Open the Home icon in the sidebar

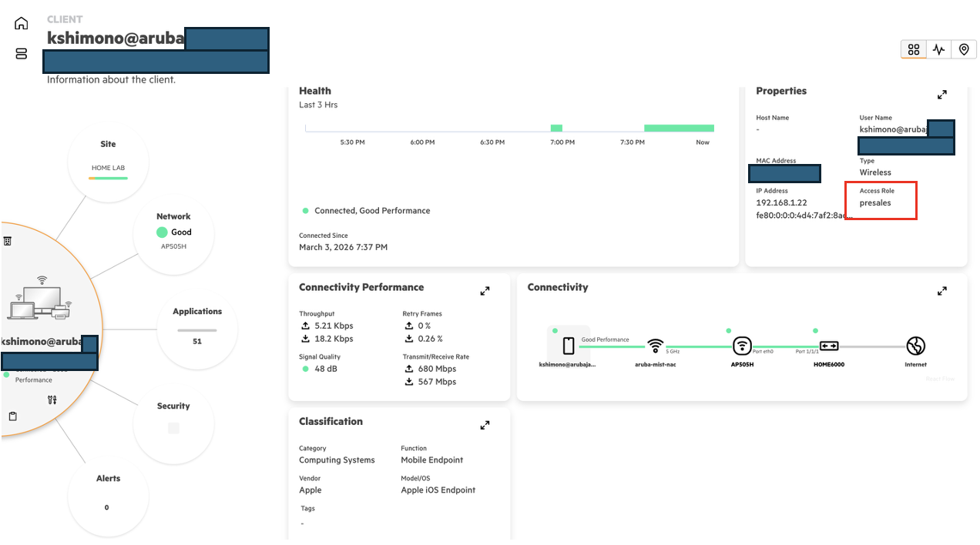point(22,23)
